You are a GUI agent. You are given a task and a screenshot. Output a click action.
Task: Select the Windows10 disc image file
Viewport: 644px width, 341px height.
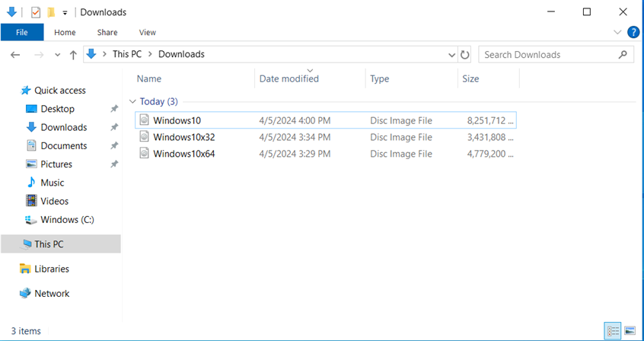(325, 120)
